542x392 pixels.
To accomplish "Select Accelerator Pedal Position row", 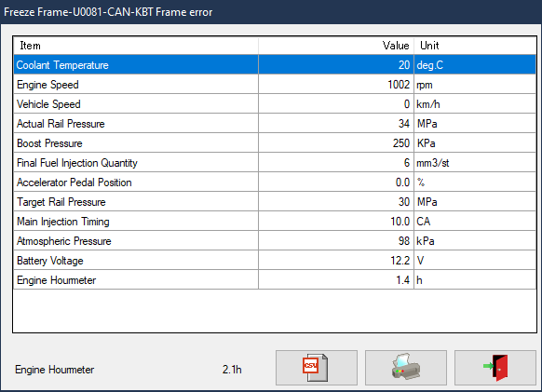I will click(x=275, y=182).
